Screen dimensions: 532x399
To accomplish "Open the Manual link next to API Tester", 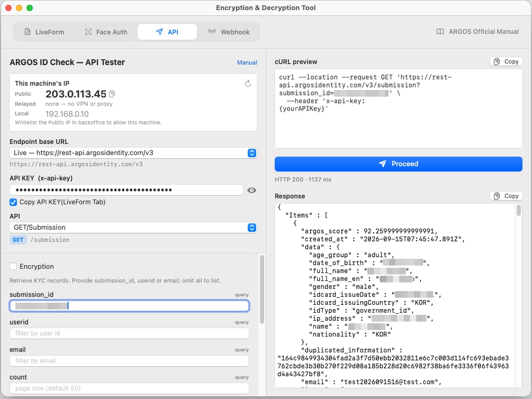I will click(247, 62).
